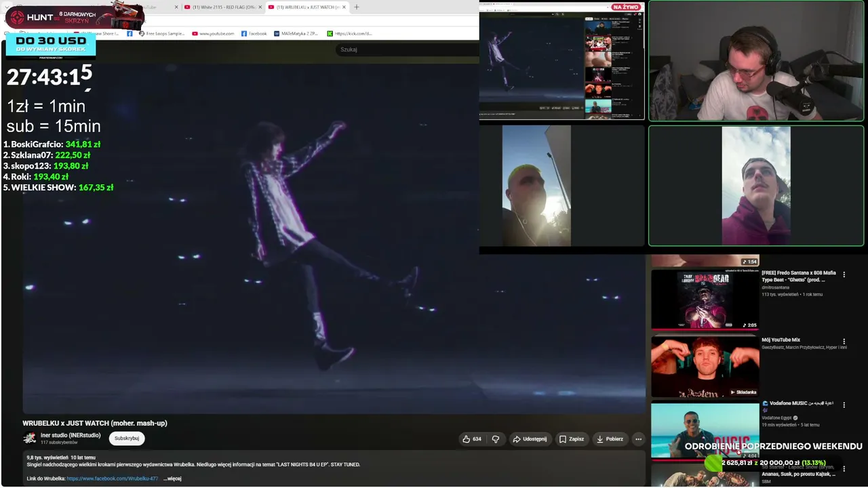Open options menu for Mój YouTube Mix
The height and width of the screenshot is (488, 868).
pos(844,342)
